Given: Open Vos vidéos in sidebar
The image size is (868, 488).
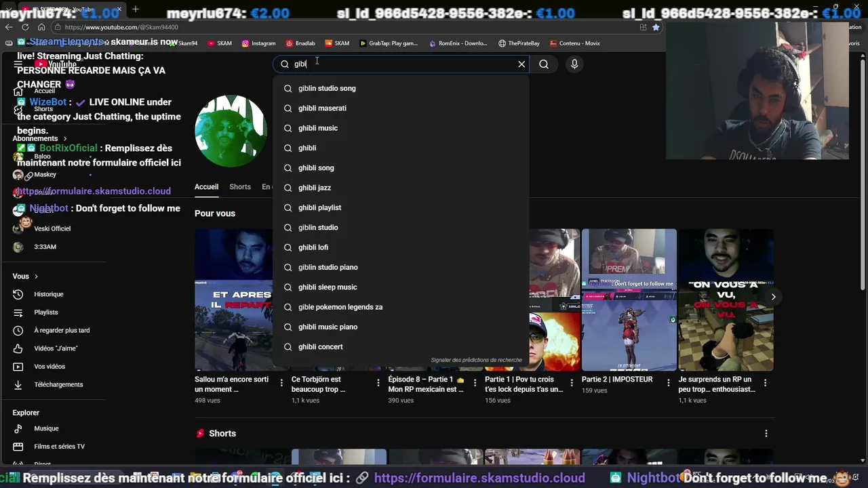Looking at the screenshot, I should tap(50, 367).
